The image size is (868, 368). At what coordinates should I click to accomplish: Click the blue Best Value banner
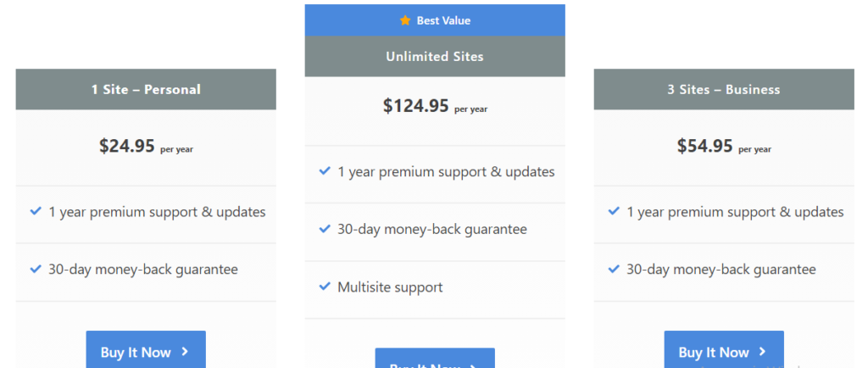coord(435,20)
